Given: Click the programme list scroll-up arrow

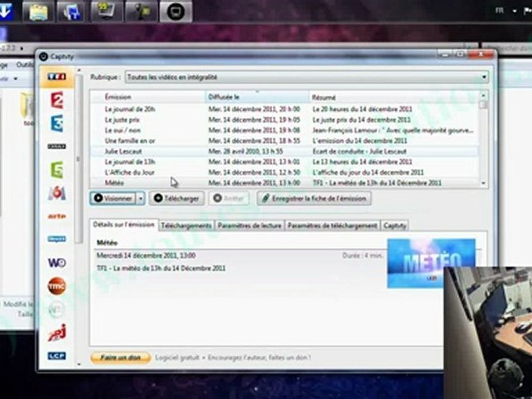Looking at the screenshot, I should pyautogui.click(x=483, y=96).
